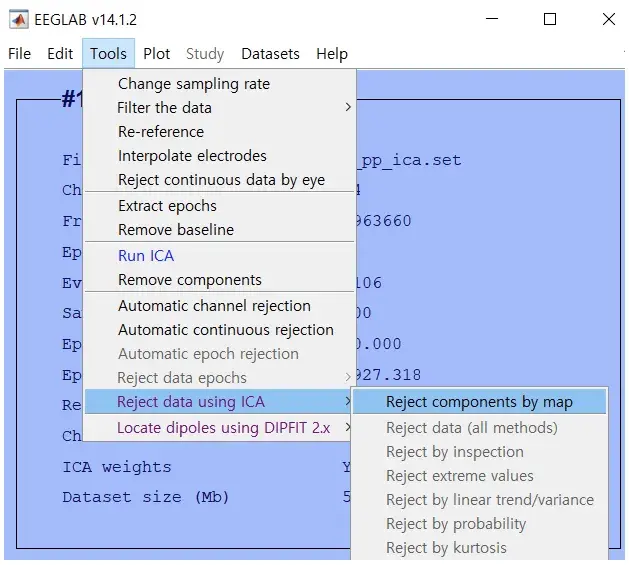Select Interpolate electrodes

pos(192,156)
